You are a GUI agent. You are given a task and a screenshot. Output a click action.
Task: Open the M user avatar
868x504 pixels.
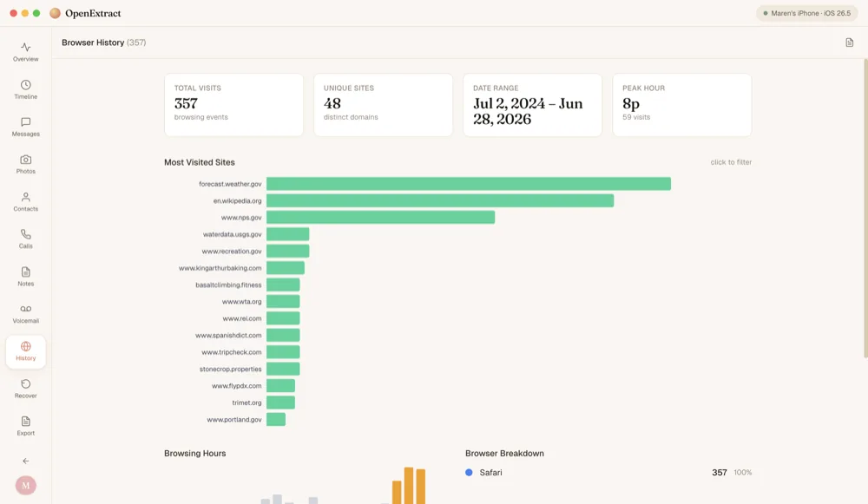tap(25, 485)
